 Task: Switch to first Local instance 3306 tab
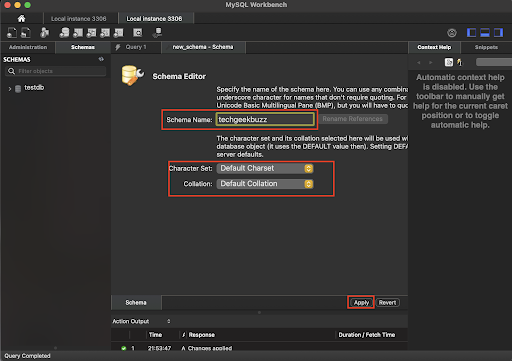coord(79,19)
